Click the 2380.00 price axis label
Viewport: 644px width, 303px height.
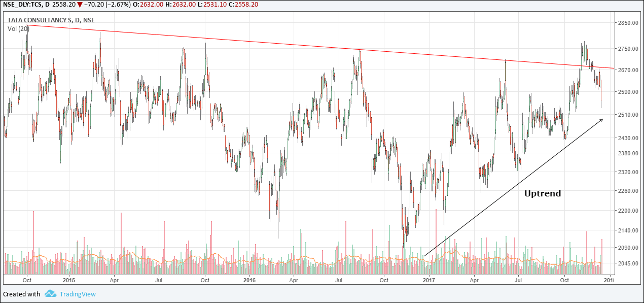point(627,153)
